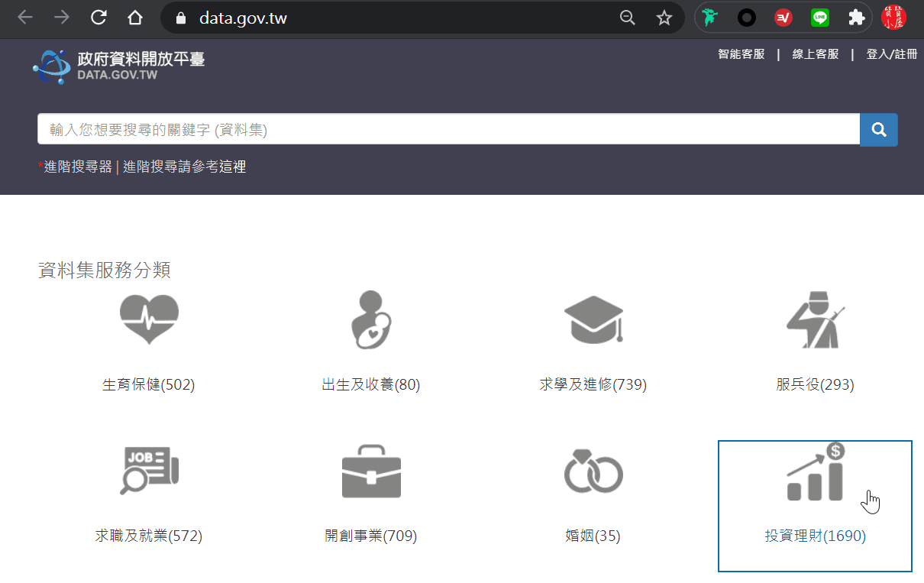The width and height of the screenshot is (924, 583).
Task: Reload the page in the browser
Action: coord(99,18)
